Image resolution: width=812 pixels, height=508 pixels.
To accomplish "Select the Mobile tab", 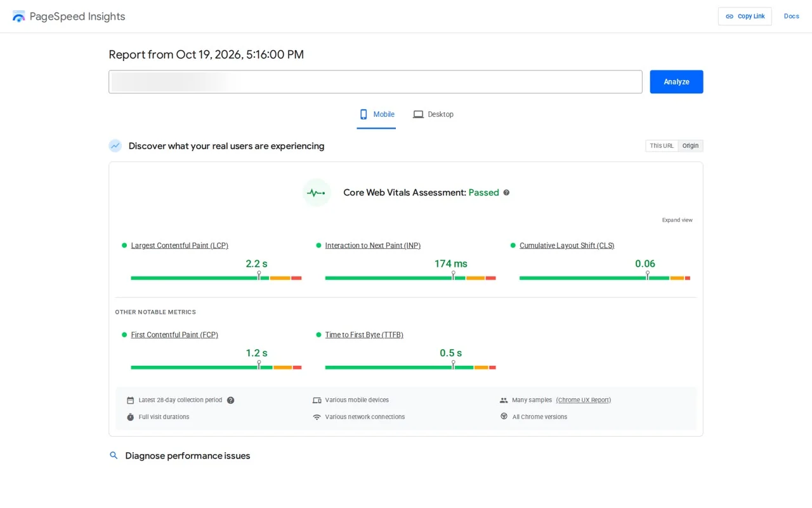I will click(376, 115).
